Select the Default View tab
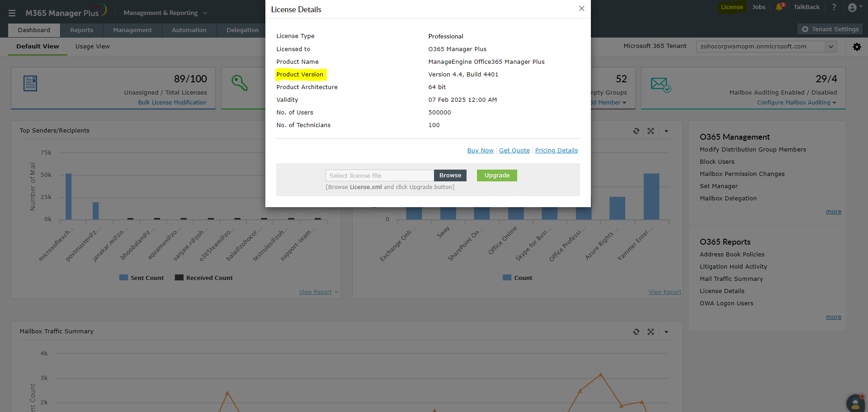 (38, 47)
